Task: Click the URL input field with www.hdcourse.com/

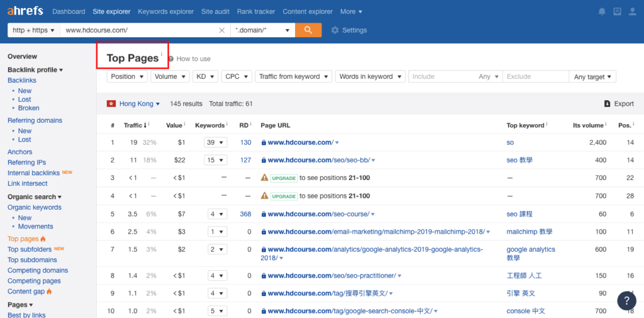Action: pyautogui.click(x=139, y=30)
